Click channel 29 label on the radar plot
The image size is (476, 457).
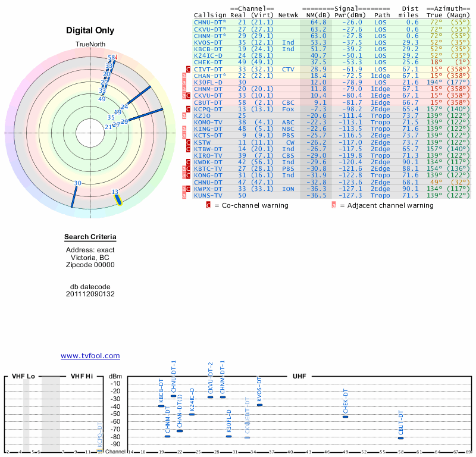tap(124, 122)
